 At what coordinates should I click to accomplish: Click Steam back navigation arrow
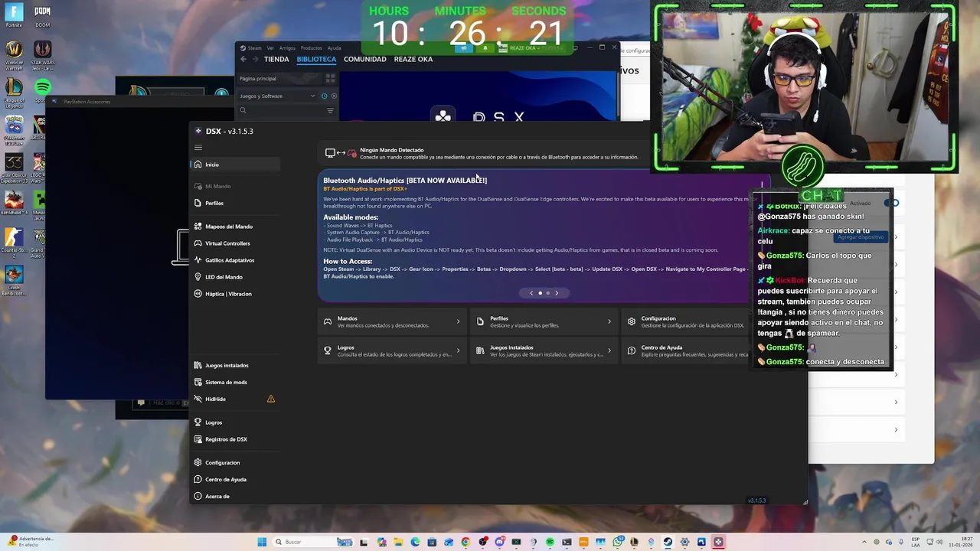(x=243, y=60)
